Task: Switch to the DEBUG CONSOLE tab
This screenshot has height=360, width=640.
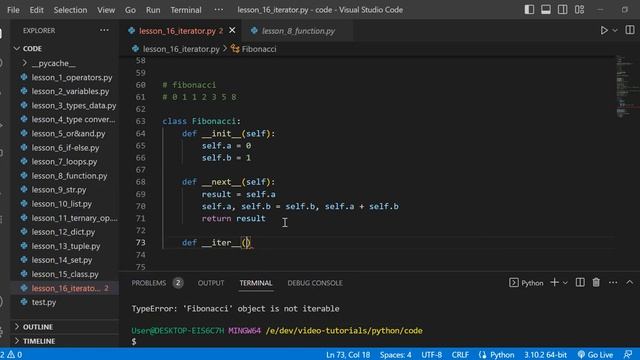Action: coord(315,283)
